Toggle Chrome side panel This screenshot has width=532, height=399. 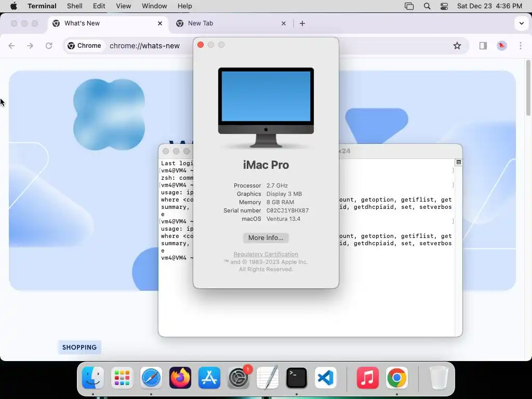[483, 46]
